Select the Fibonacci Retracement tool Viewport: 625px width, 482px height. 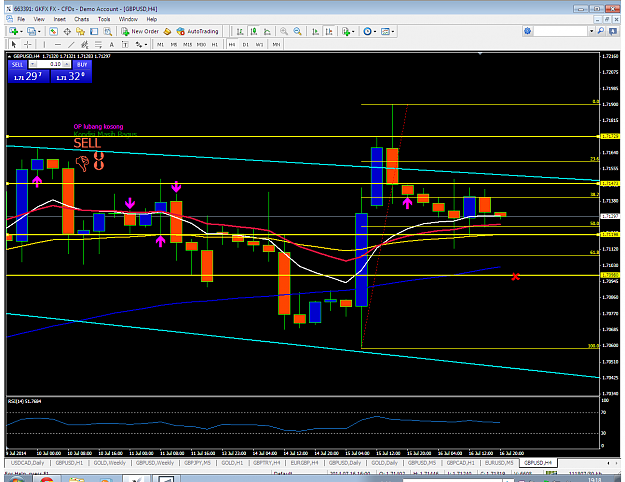click(x=98, y=44)
